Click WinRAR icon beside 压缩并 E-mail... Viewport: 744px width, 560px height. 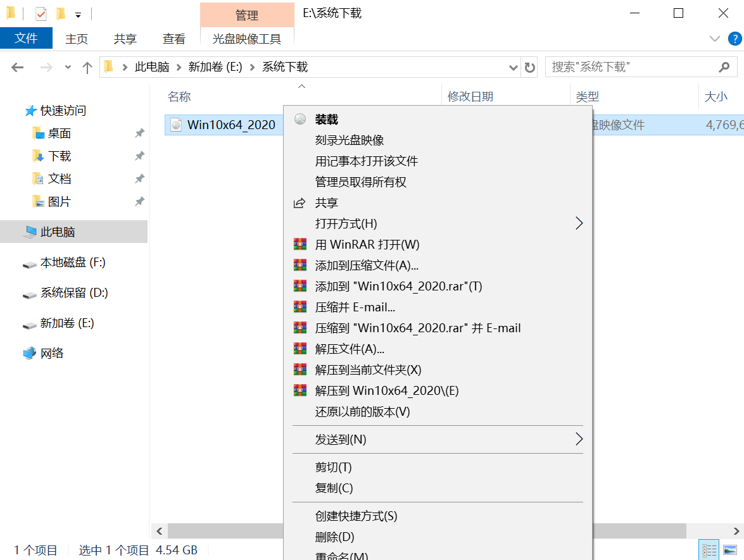click(300, 307)
